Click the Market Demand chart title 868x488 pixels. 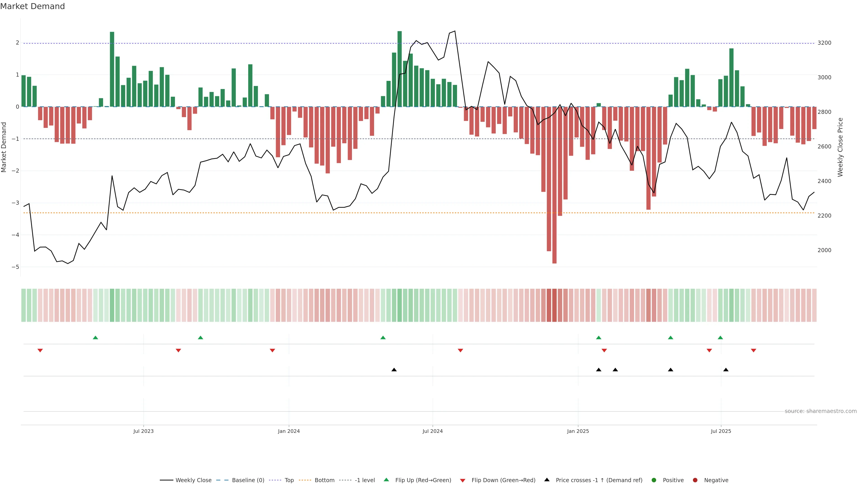32,6
